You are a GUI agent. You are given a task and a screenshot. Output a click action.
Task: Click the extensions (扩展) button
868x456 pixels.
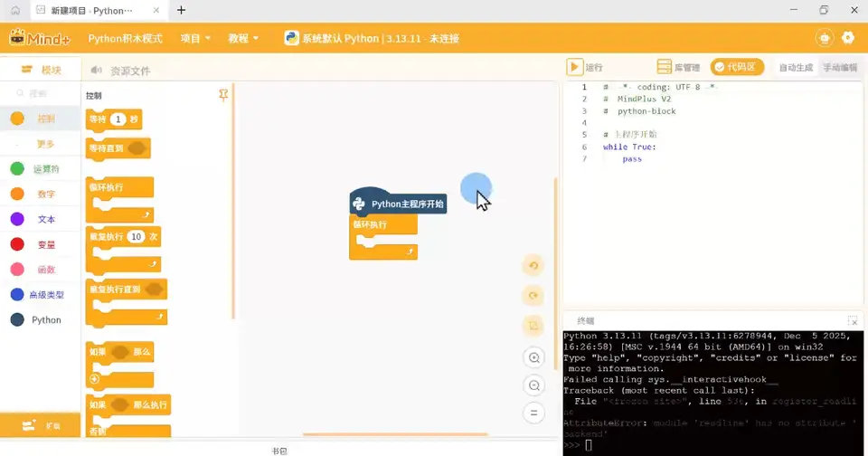coord(41,425)
